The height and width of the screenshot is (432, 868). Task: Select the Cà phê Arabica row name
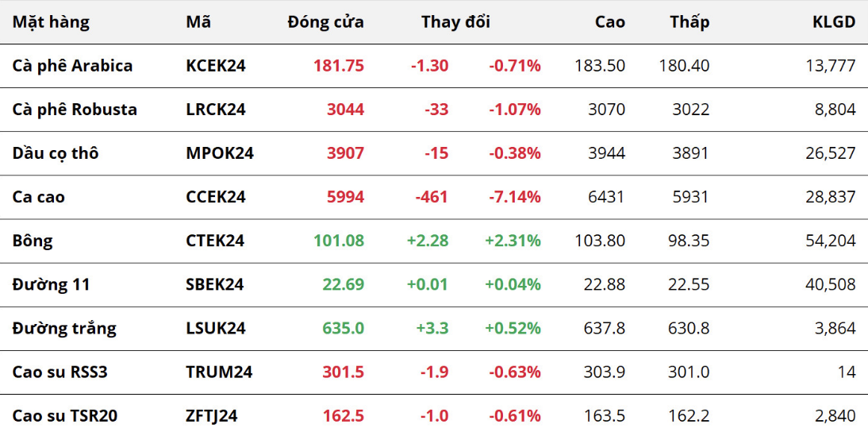point(72,66)
